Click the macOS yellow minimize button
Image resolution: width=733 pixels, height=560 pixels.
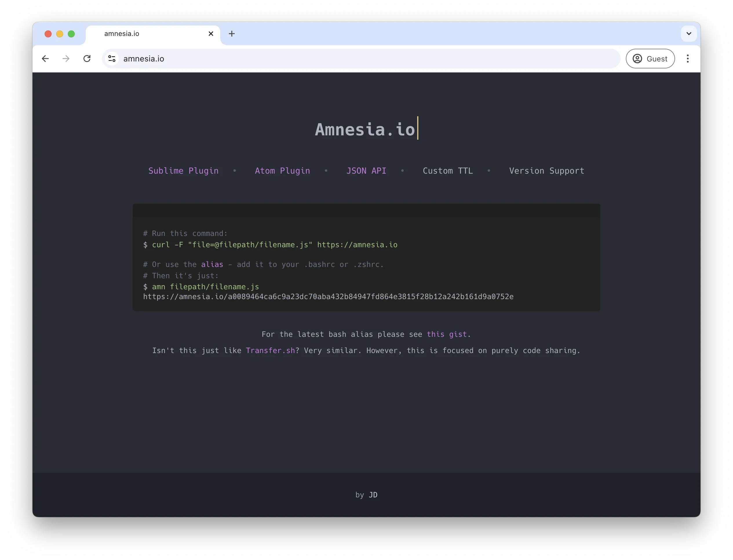pos(60,34)
